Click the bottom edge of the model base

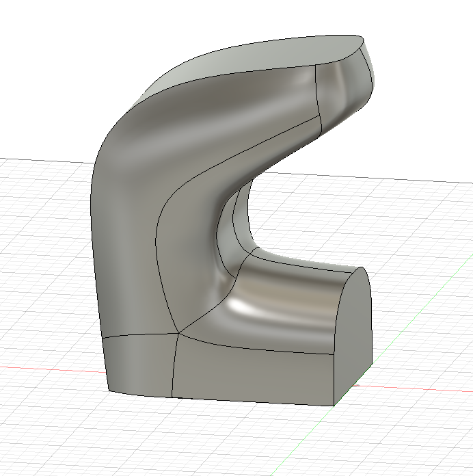click(x=253, y=401)
